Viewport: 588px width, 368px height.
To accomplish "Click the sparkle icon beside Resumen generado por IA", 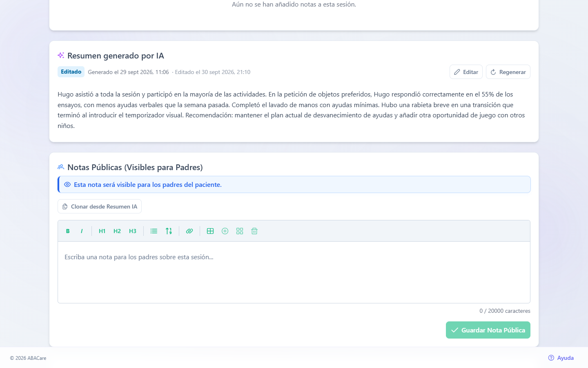I will tap(61, 55).
